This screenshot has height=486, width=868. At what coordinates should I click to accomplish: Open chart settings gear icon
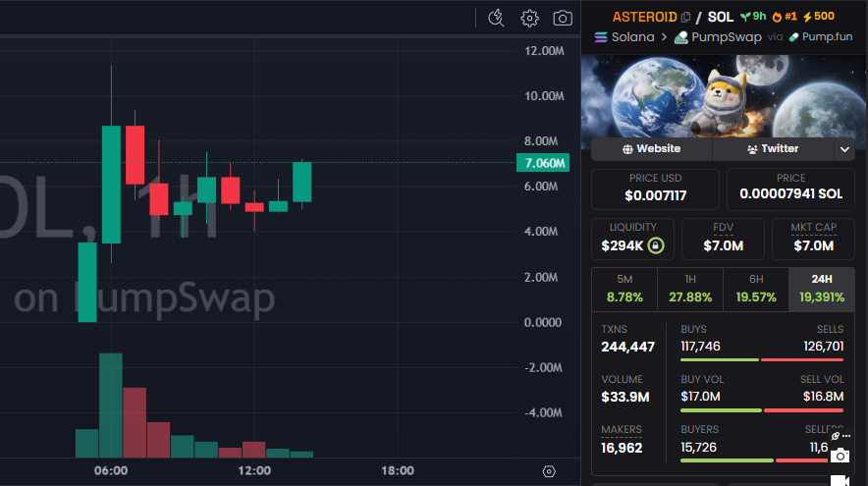coord(530,19)
